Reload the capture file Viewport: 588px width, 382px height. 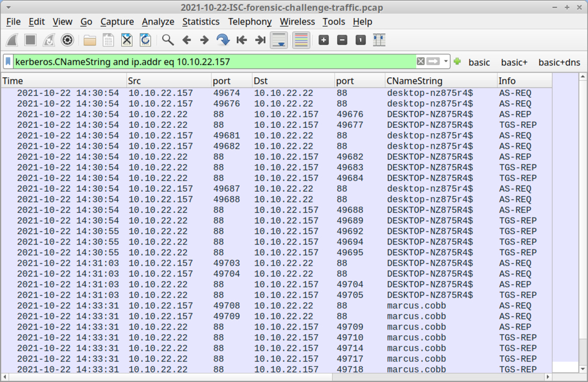(x=145, y=40)
